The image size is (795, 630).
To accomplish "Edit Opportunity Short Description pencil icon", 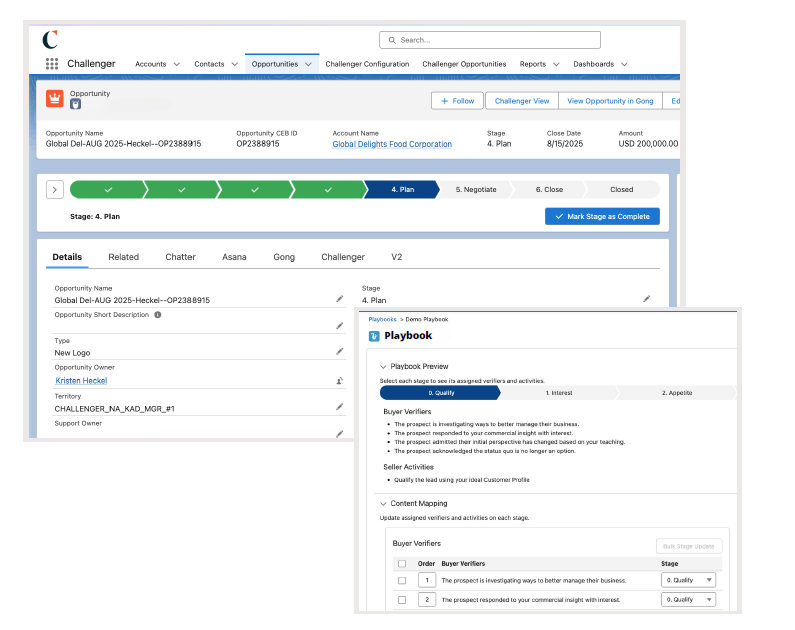I will pyautogui.click(x=340, y=326).
